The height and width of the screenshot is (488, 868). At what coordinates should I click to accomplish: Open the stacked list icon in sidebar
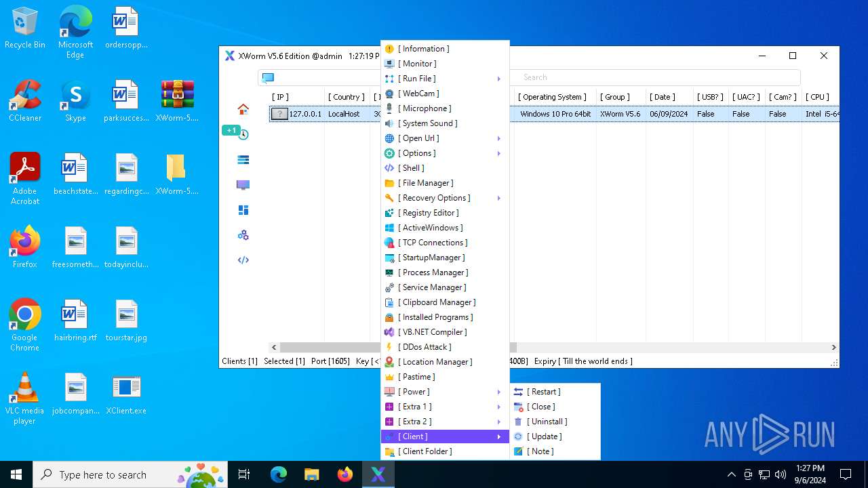[x=243, y=160]
